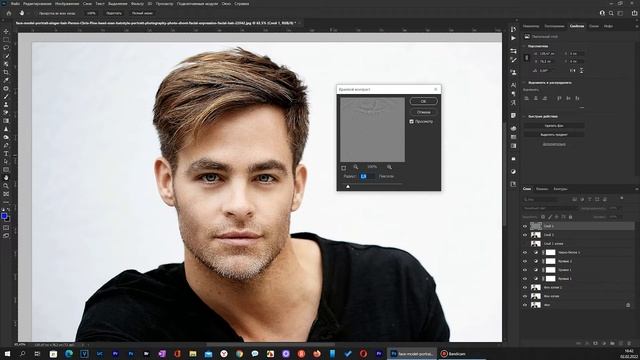Click the Удалить фон quick action button
This screenshot has width=640, height=360.
(x=554, y=126)
